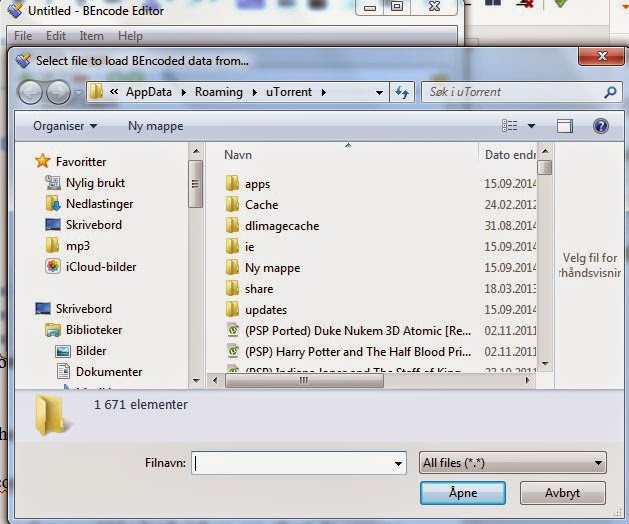Screen dimensions: 629x524
Task: Click the Roaming breadcrumb segment
Action: tap(219, 92)
